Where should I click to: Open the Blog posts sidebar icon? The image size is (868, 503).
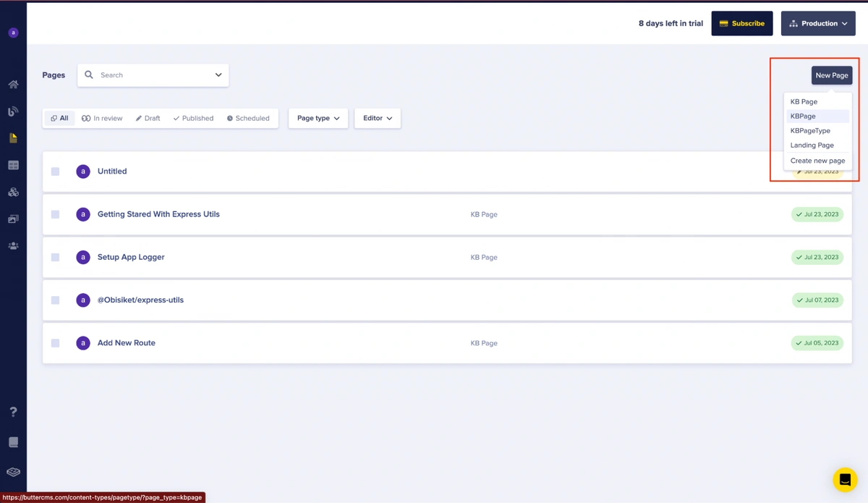tap(13, 111)
